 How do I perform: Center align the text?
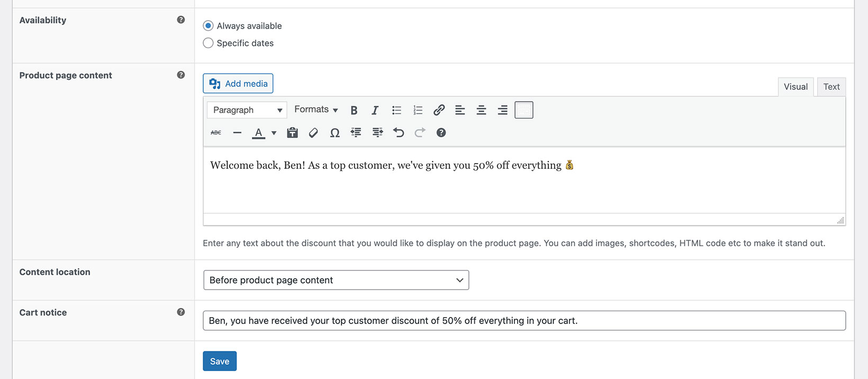pyautogui.click(x=481, y=110)
